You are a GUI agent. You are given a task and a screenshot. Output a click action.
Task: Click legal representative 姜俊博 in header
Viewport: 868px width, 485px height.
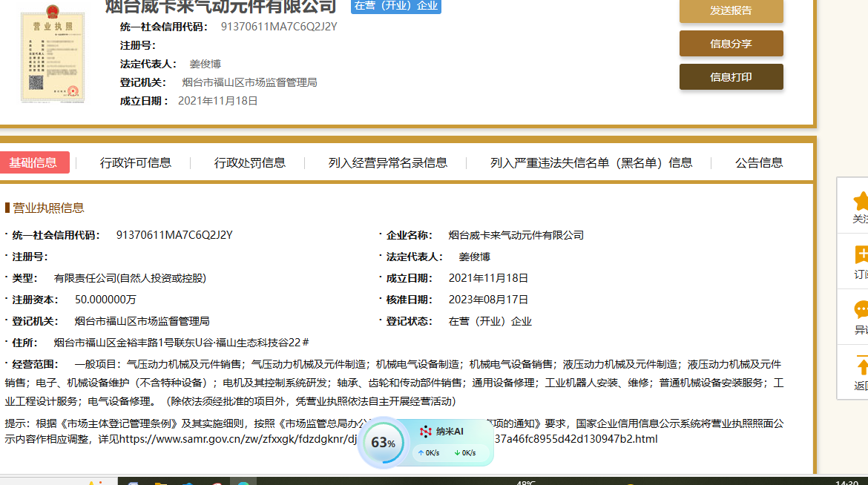206,65
